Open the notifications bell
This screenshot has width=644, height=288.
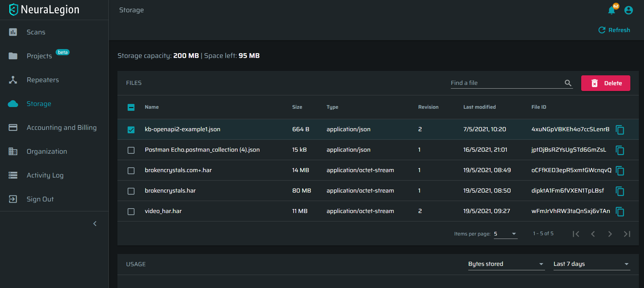[612, 10]
